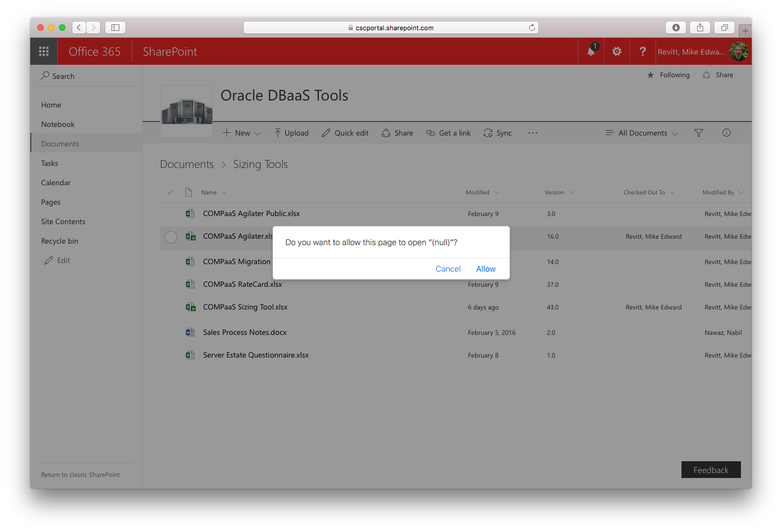Click Return to classic SharePoint link
Image resolution: width=782 pixels, height=532 pixels.
(x=81, y=475)
